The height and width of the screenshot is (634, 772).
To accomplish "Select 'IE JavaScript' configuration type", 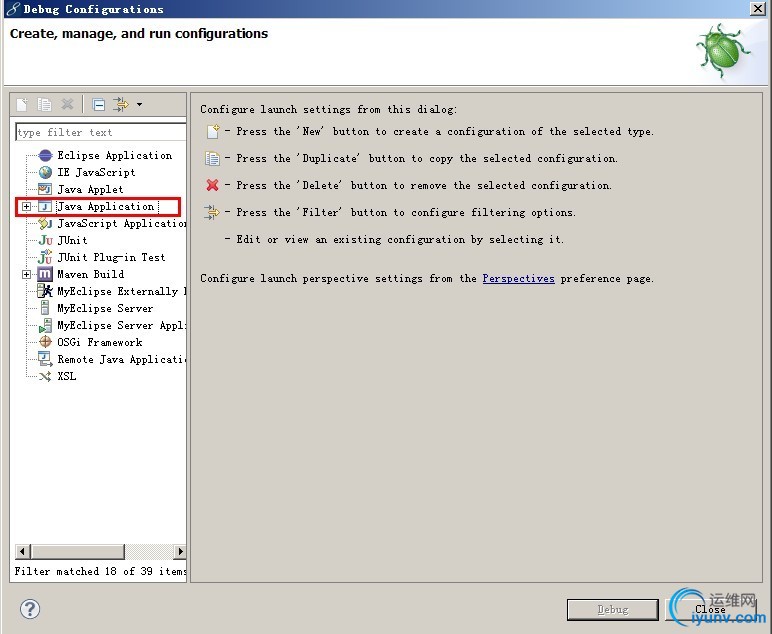I will pyautogui.click(x=96, y=172).
